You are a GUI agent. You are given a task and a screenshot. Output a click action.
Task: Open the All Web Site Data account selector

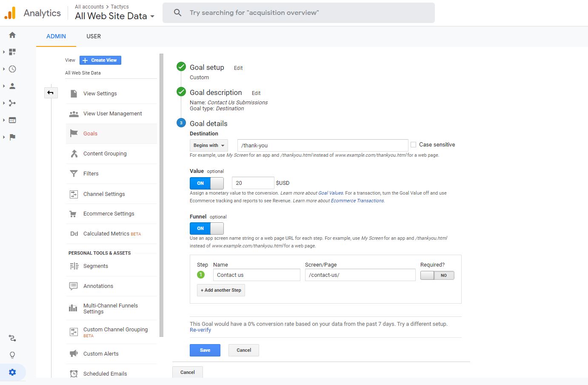114,16
